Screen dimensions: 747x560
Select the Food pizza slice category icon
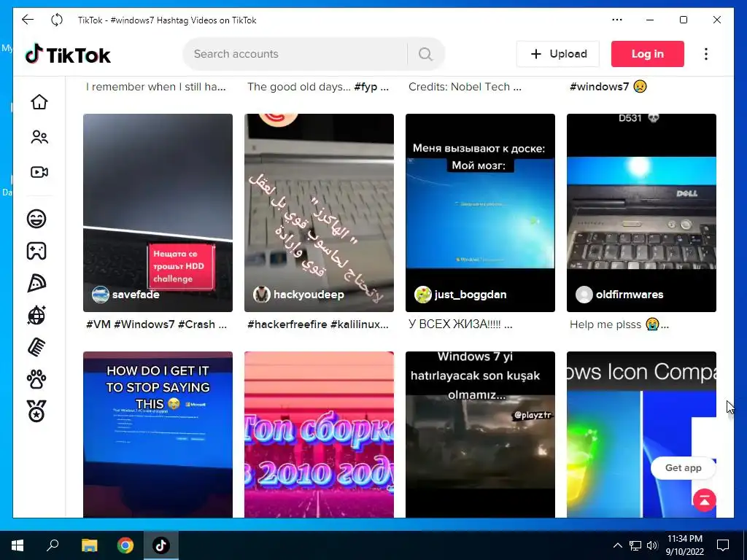tap(36, 284)
